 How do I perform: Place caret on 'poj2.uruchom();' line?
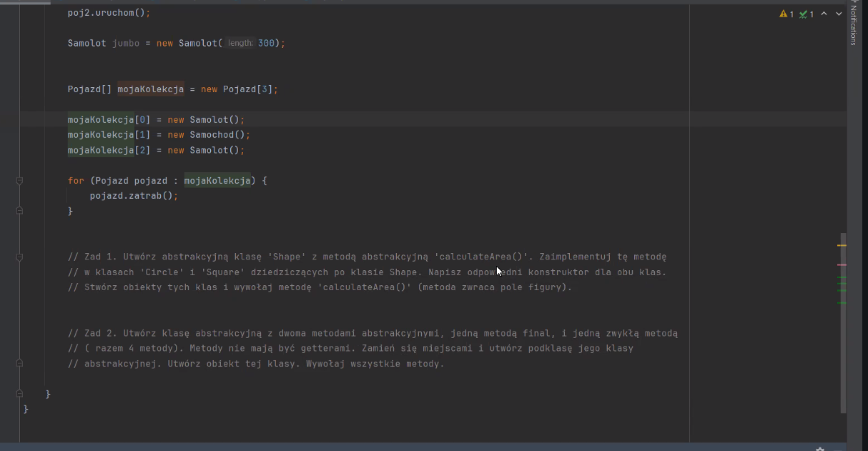tap(109, 13)
